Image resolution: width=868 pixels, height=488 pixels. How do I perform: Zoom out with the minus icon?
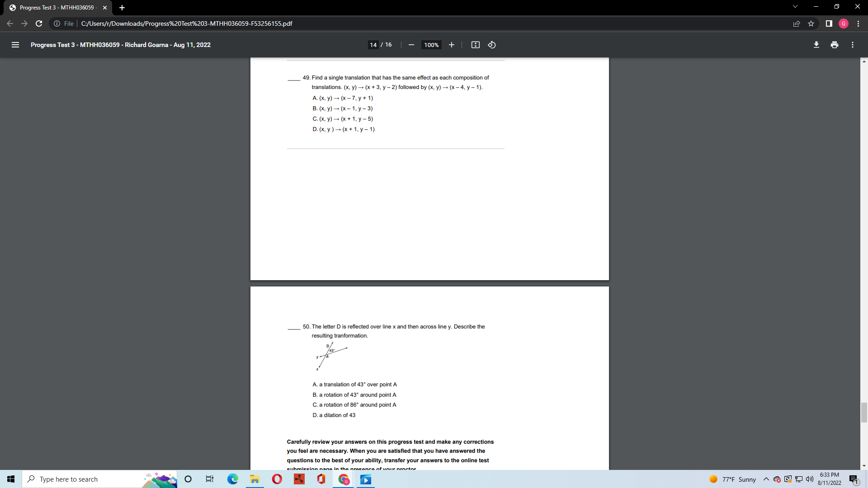click(x=411, y=45)
